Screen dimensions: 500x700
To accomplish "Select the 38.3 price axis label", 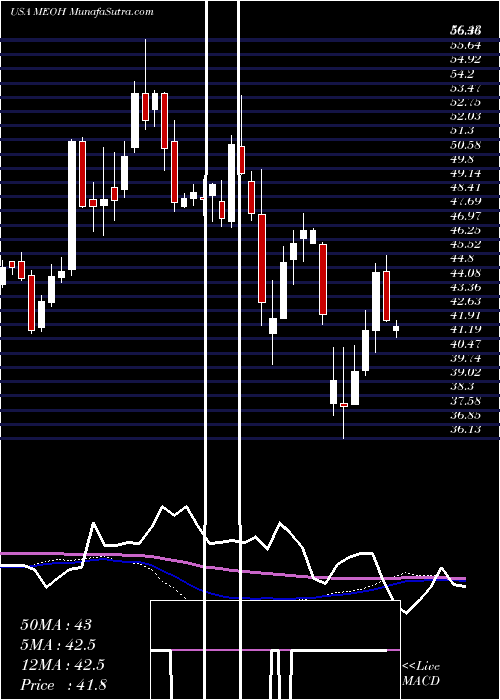I will point(462,387).
